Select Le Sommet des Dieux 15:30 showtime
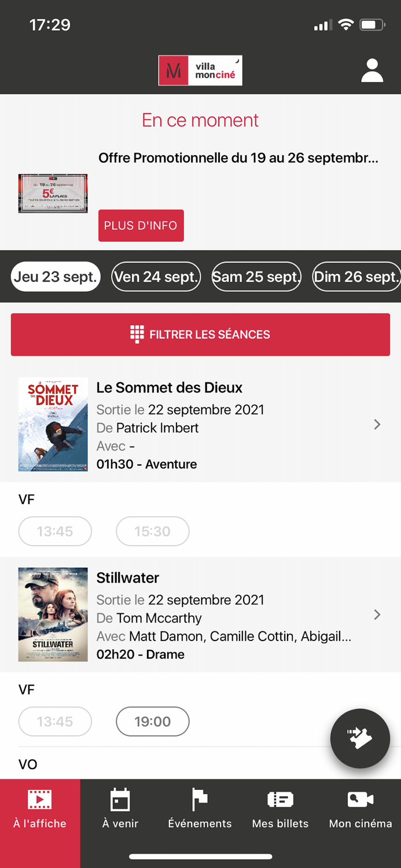This screenshot has height=868, width=401. [153, 531]
